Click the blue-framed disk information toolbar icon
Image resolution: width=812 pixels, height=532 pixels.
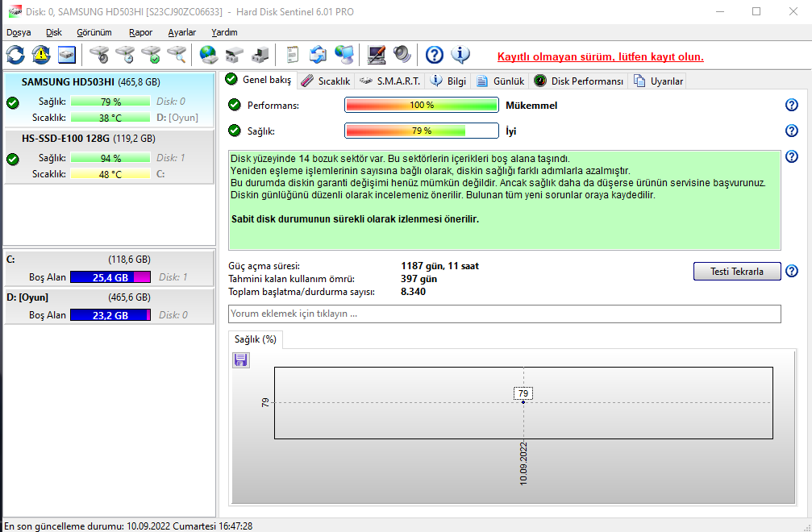[67, 54]
